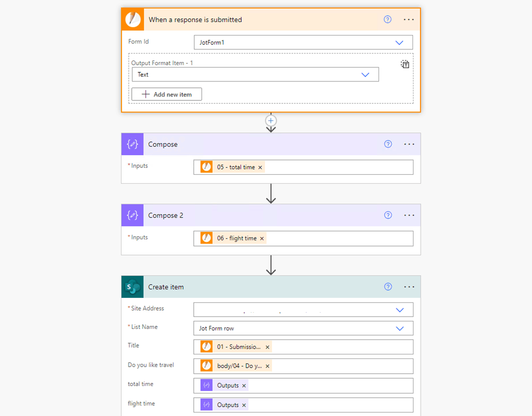Click the Compose 2 action icon
The image size is (532, 416).
point(132,215)
